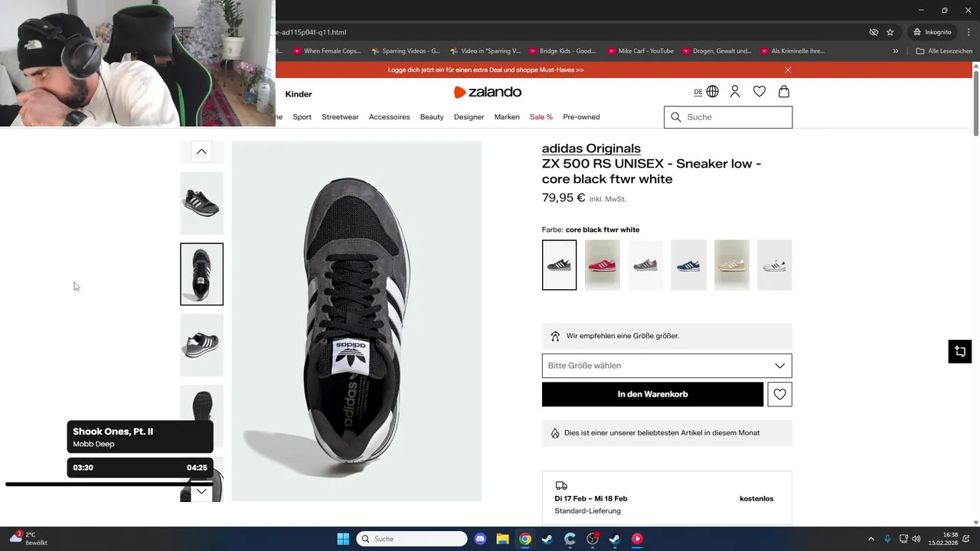The width and height of the screenshot is (980, 551).
Task: Open the Streetwear menu item
Action: [x=340, y=117]
